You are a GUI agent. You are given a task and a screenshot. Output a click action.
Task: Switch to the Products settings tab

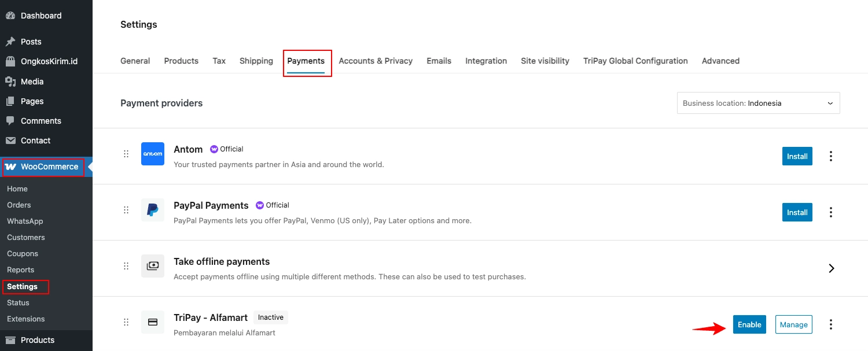[181, 61]
